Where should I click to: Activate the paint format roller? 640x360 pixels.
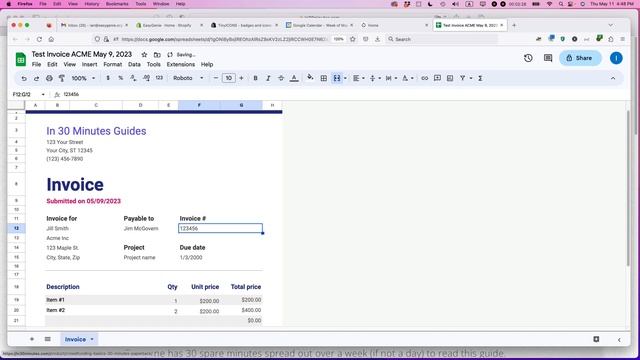click(62, 78)
